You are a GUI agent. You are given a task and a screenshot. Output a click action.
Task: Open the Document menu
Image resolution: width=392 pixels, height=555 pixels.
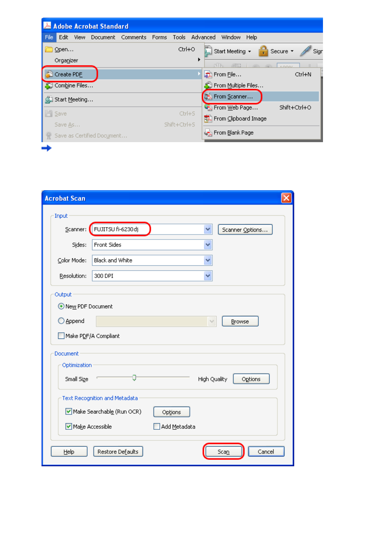point(103,37)
